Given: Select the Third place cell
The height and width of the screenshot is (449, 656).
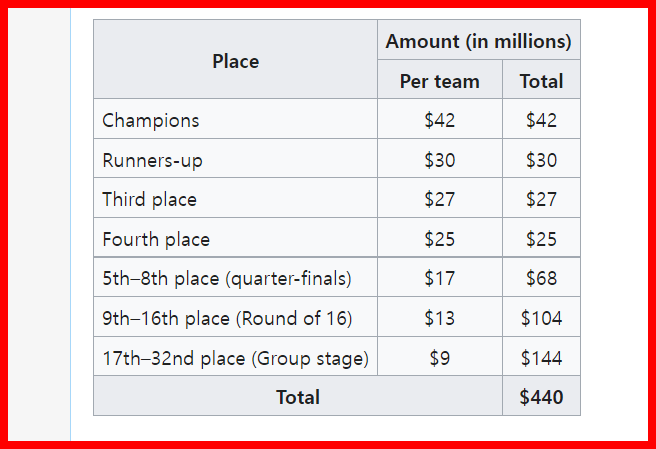Looking at the screenshot, I should click(150, 199).
